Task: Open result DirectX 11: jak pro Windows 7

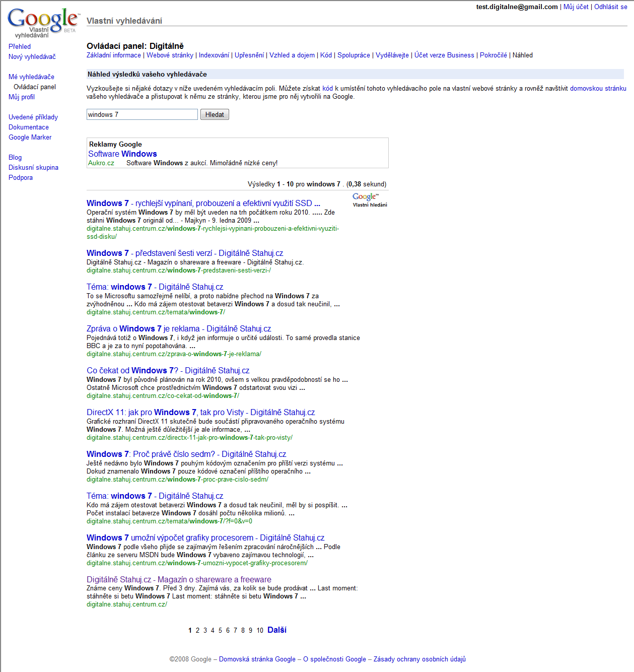Action: (200, 412)
